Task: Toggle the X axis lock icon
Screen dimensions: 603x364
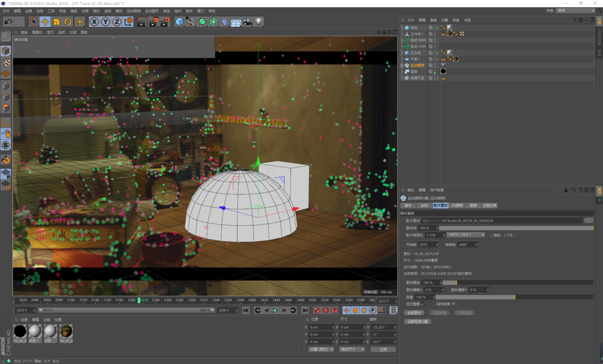Action: 94,21
